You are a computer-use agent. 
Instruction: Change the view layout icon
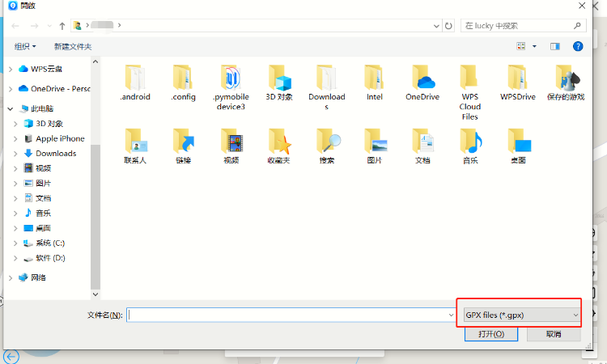(x=521, y=46)
